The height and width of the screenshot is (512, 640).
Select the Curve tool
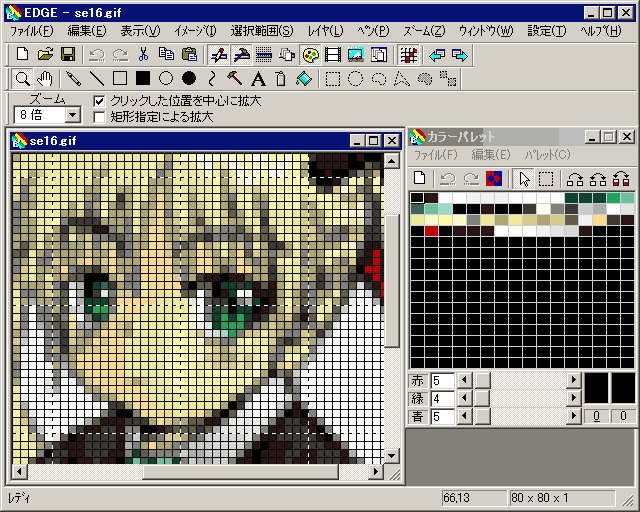(x=211, y=79)
